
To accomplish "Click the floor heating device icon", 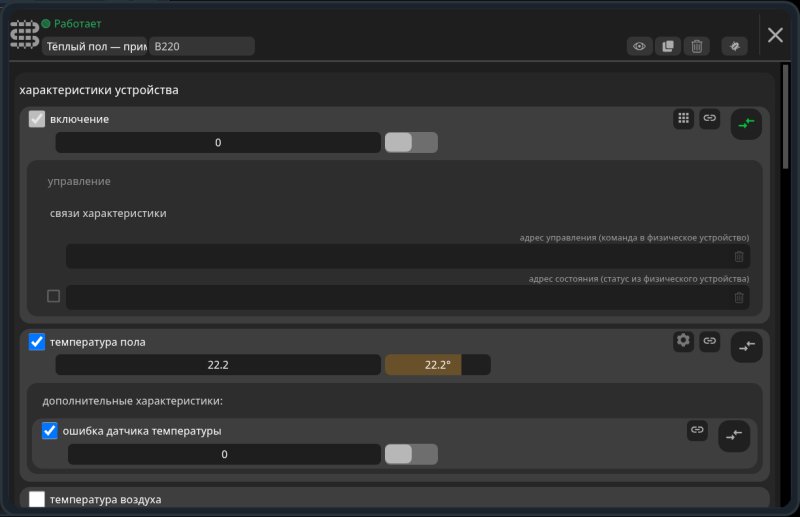I will pyautogui.click(x=24, y=35).
